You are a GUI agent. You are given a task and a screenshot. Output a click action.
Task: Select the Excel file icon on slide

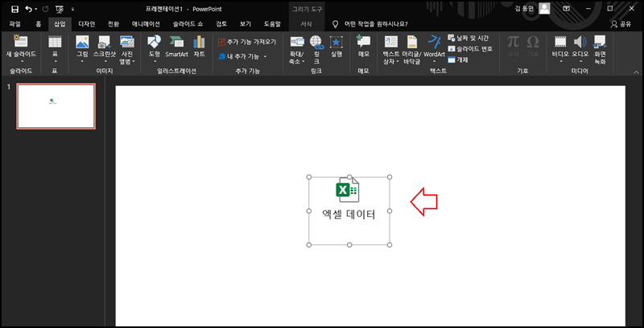pos(348,190)
